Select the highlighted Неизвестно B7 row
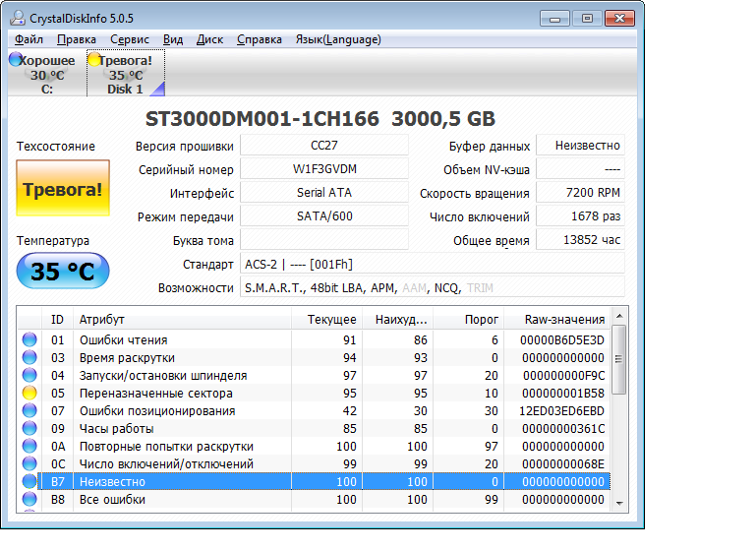The height and width of the screenshot is (551, 756). pyautogui.click(x=315, y=481)
